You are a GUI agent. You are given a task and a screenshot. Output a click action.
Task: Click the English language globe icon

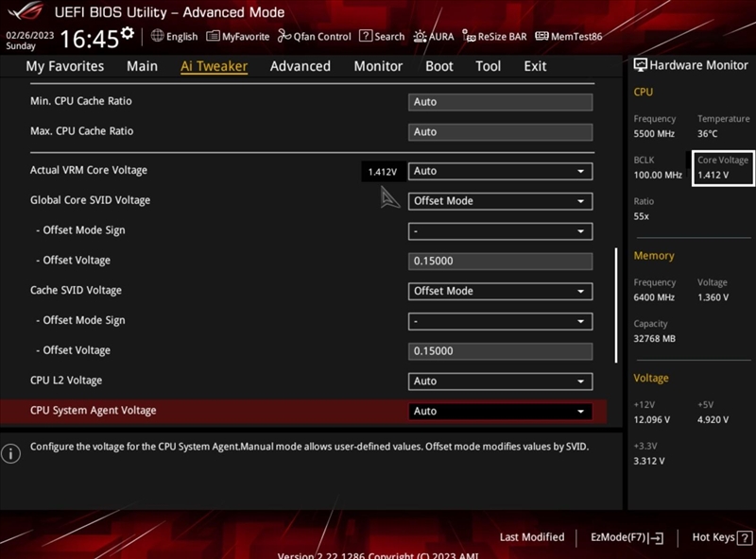click(x=157, y=36)
